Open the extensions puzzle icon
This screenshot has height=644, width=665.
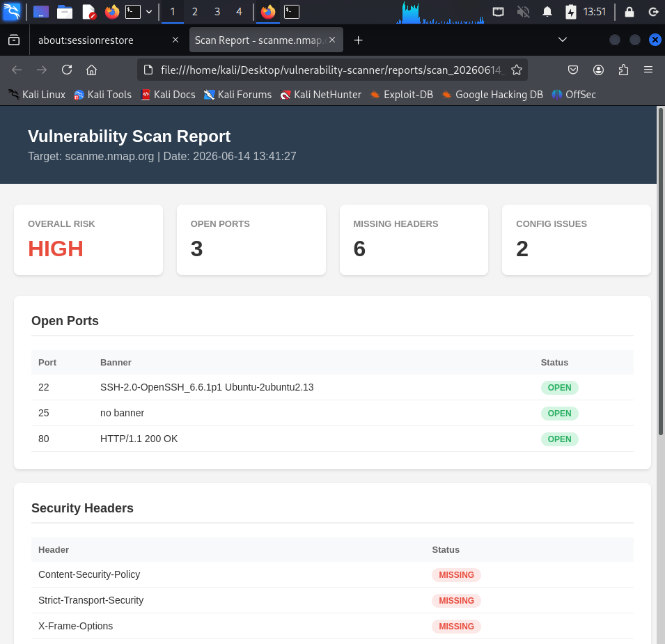click(623, 70)
